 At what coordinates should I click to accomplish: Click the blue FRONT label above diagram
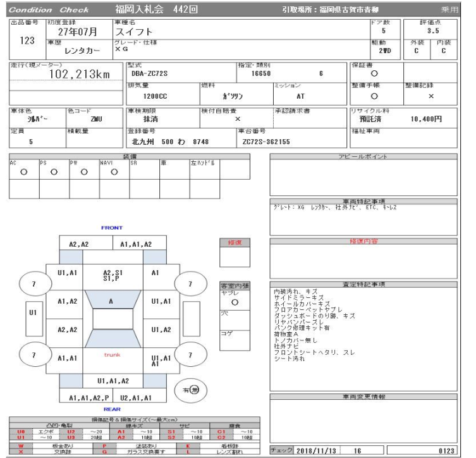(112, 228)
